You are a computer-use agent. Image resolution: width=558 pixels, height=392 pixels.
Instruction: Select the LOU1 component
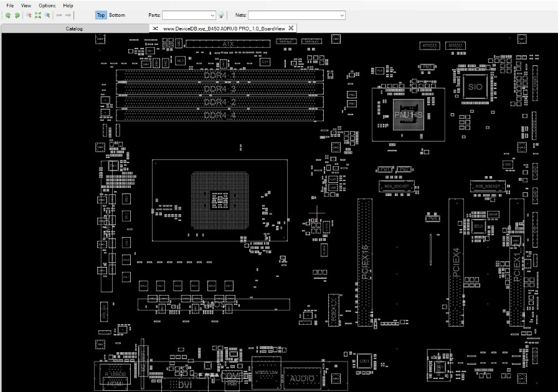[x=364, y=362]
